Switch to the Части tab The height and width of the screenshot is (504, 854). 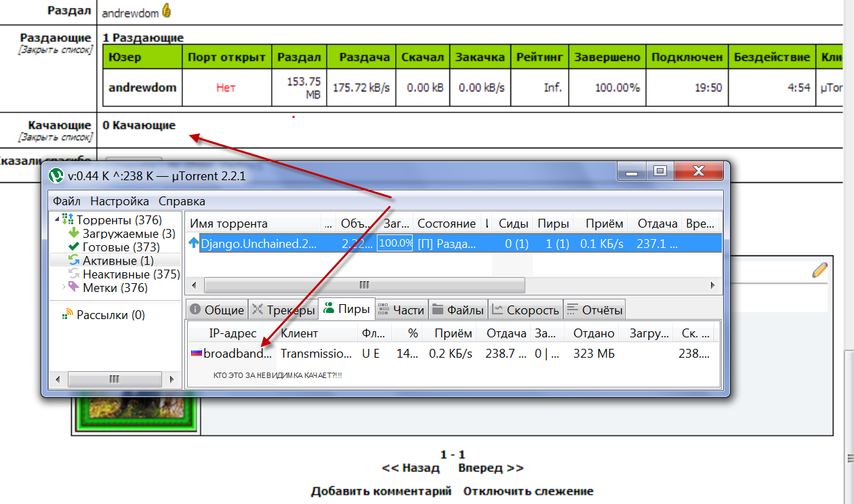[x=401, y=310]
